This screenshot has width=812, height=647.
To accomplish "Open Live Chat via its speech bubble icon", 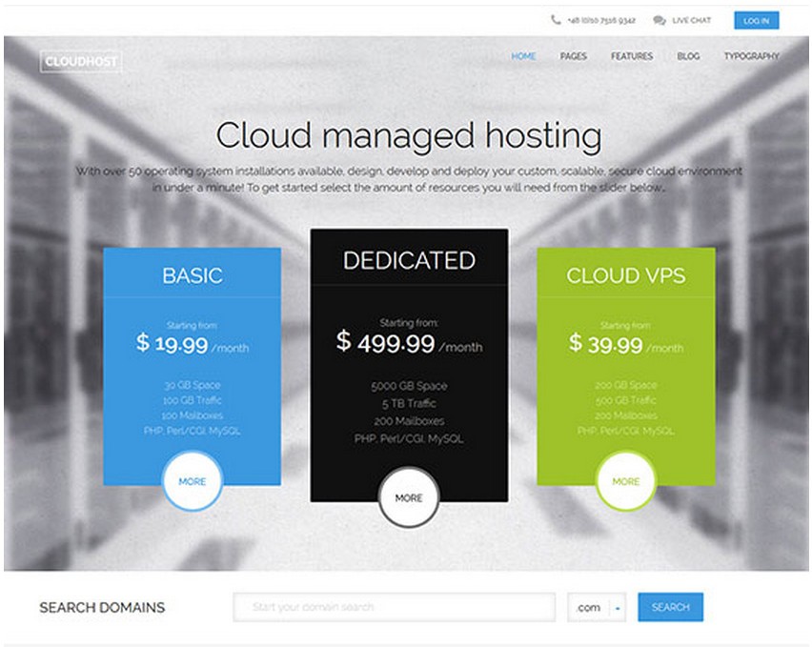I will click(x=658, y=20).
